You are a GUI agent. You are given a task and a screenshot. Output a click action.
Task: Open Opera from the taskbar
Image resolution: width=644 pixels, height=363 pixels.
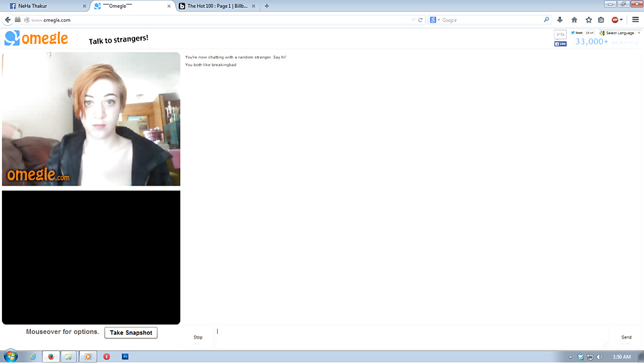point(106,357)
